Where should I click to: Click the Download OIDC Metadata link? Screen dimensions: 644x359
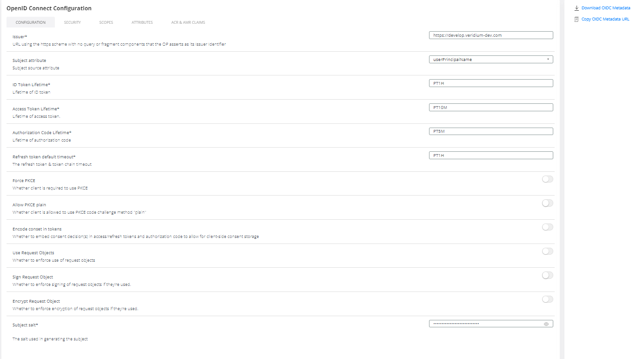point(606,8)
